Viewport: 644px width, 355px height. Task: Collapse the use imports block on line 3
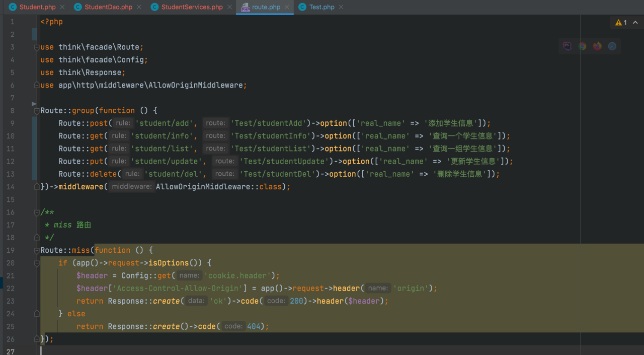click(36, 47)
